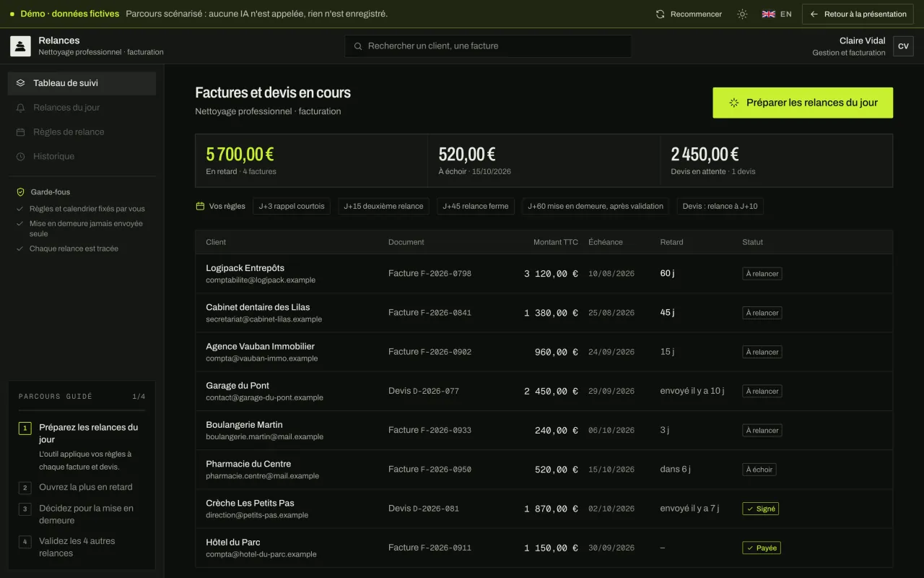Click the À échoir status badge
Viewport: 924px width, 578px height.
click(759, 470)
